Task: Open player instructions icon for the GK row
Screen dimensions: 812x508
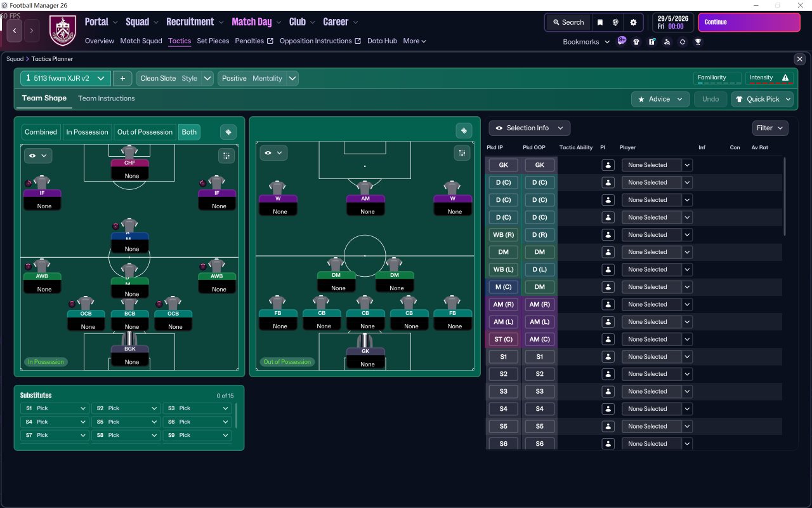Action: pyautogui.click(x=608, y=165)
